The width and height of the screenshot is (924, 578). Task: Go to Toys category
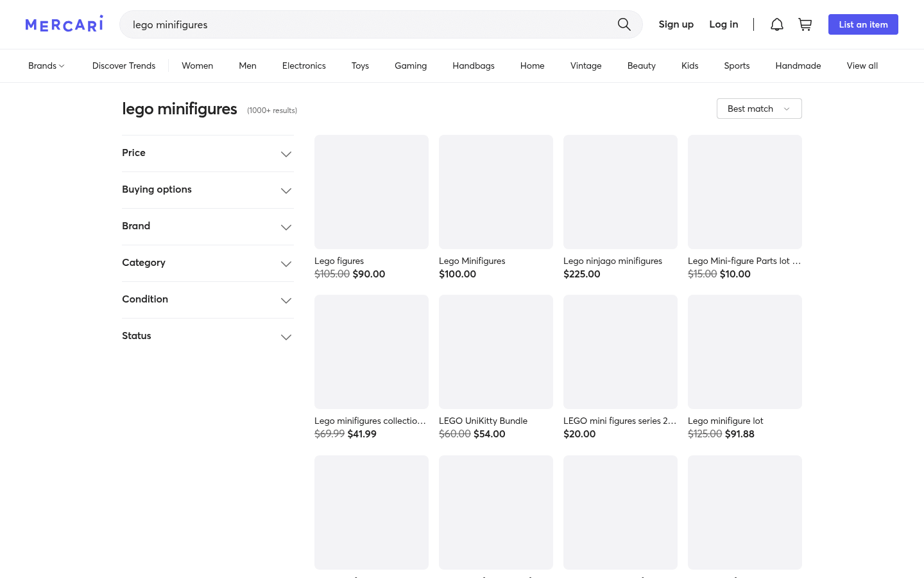point(360,66)
